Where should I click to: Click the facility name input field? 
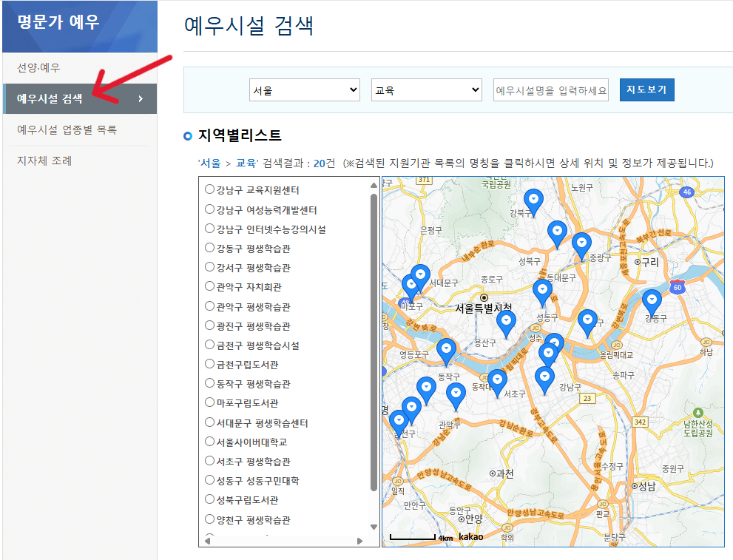click(x=550, y=90)
